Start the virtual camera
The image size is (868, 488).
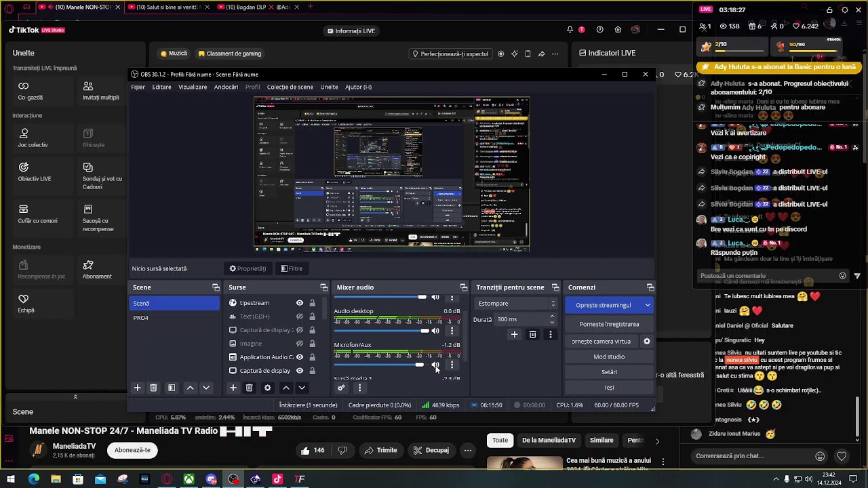(602, 341)
